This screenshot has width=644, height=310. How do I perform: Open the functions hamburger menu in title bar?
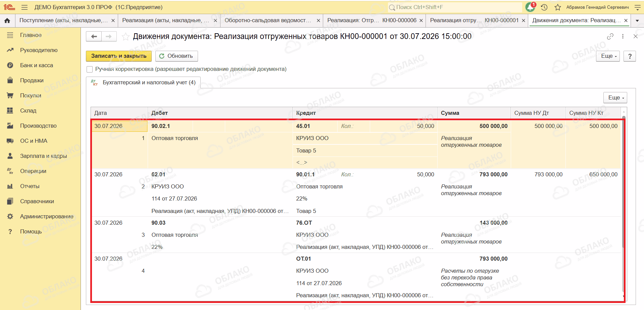coord(24,7)
